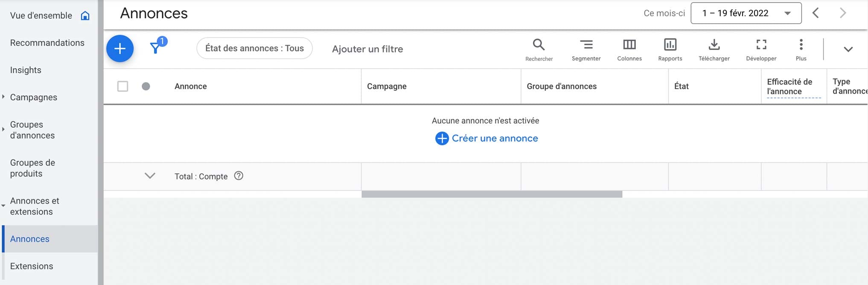The height and width of the screenshot is (285, 868).
Task: Open Vue d'ensemble in sidebar
Action: tap(41, 16)
